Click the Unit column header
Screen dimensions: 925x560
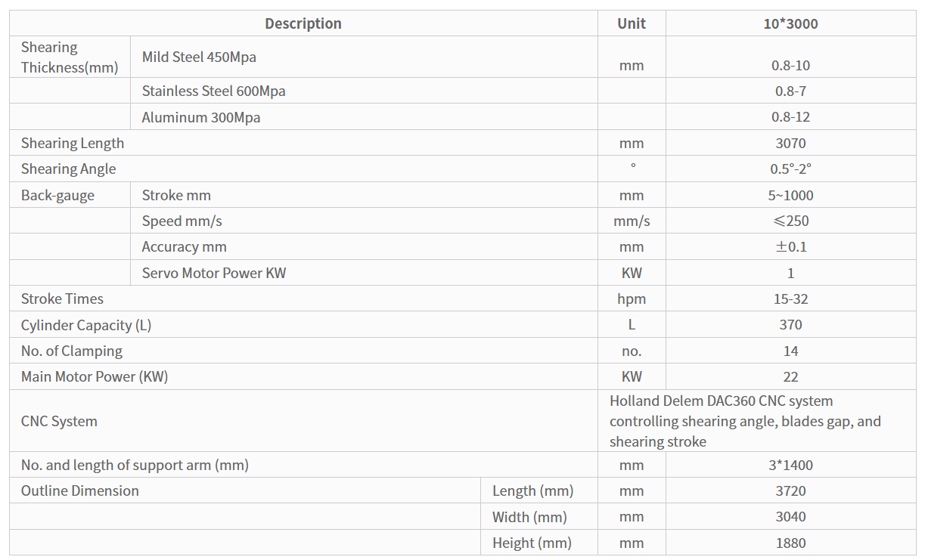[x=632, y=23]
